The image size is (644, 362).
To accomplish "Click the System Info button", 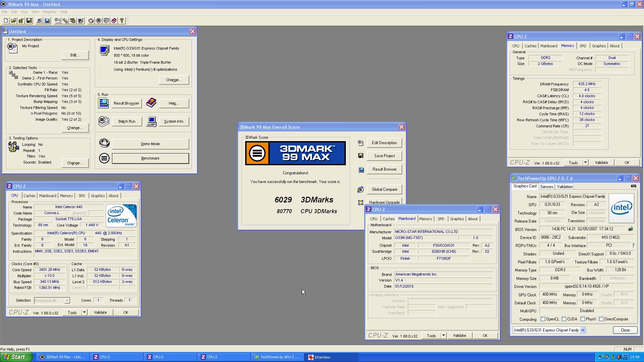I will pos(174,122).
